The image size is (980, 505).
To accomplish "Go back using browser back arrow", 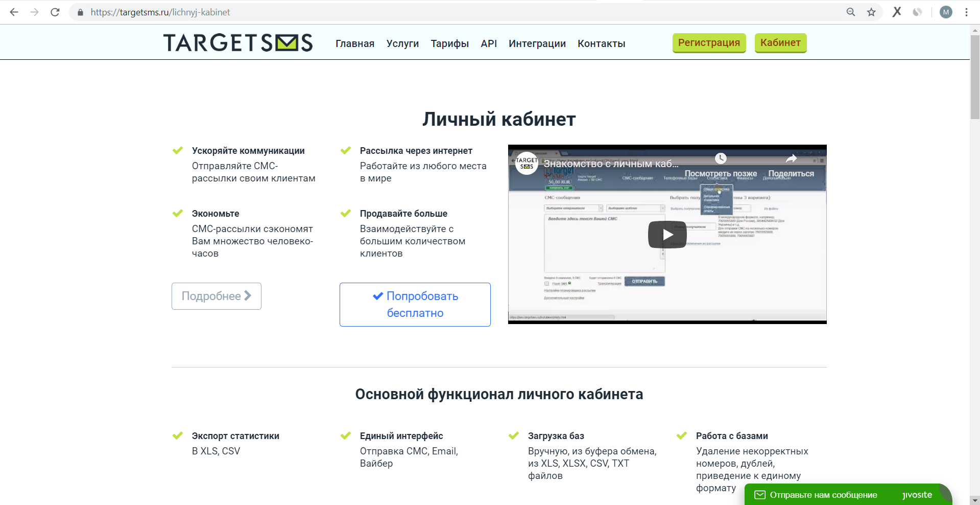I will [x=14, y=12].
